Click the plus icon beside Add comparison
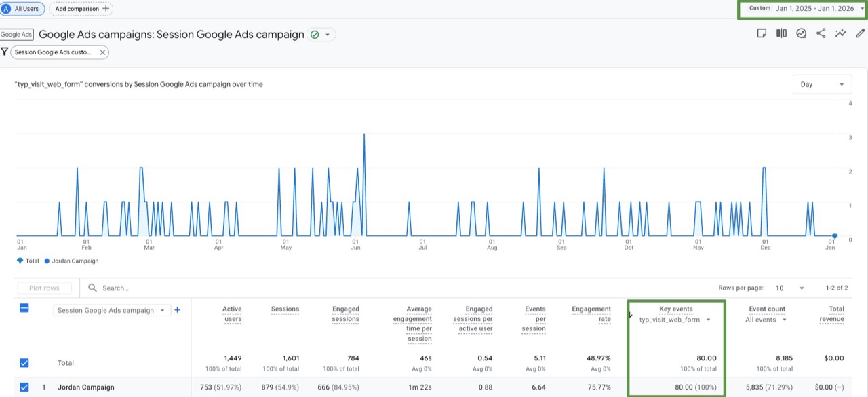 [105, 9]
